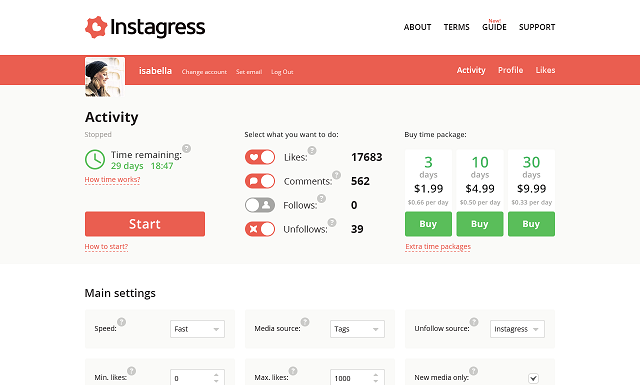Open the TERMS page

coord(456,27)
